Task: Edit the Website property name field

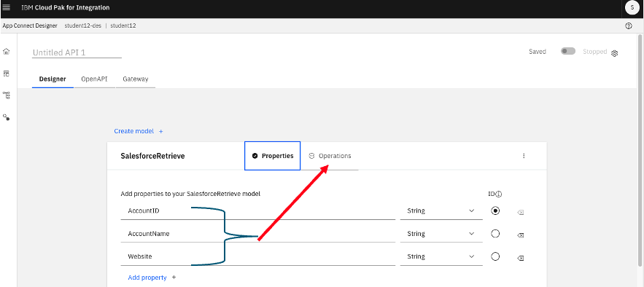Action: coord(258,256)
